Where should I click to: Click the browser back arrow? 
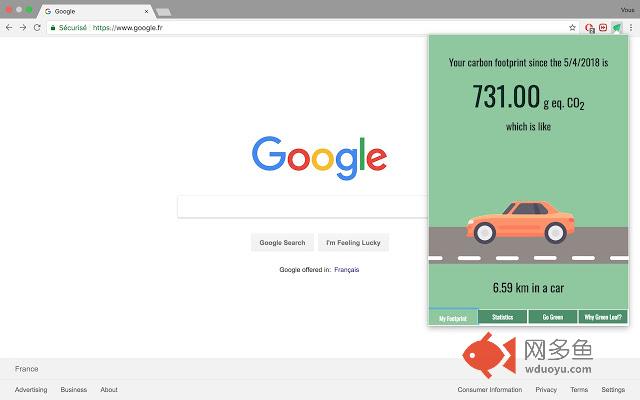9,27
